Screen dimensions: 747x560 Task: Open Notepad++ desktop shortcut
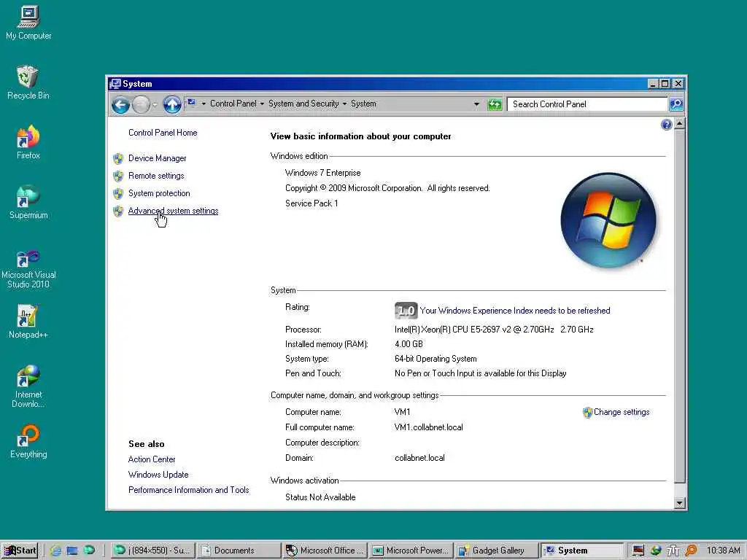pos(28,322)
